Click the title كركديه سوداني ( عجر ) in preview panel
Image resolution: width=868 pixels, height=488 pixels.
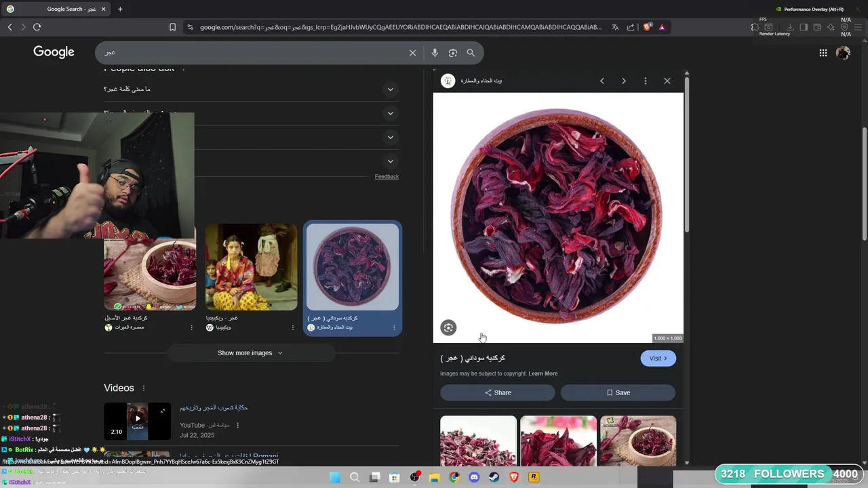[x=473, y=358]
